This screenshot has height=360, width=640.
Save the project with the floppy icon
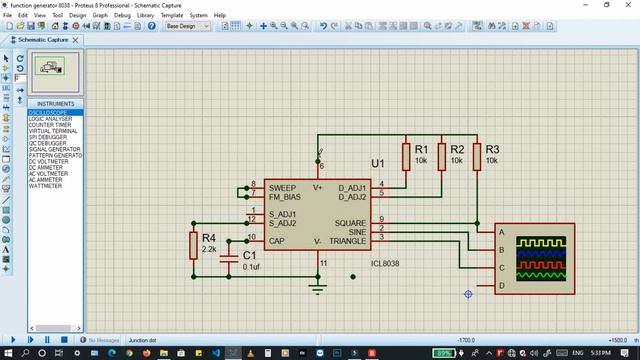coord(31,26)
